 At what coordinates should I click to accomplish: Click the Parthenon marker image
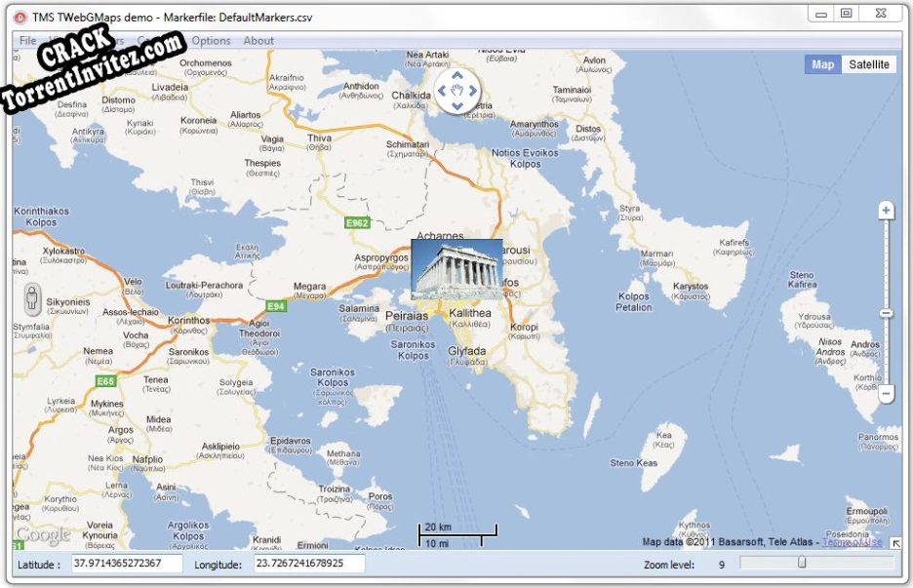(x=456, y=269)
